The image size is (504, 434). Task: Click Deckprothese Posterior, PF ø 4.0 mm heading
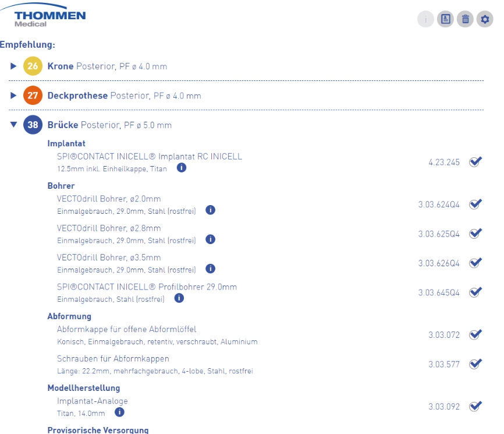(x=125, y=96)
